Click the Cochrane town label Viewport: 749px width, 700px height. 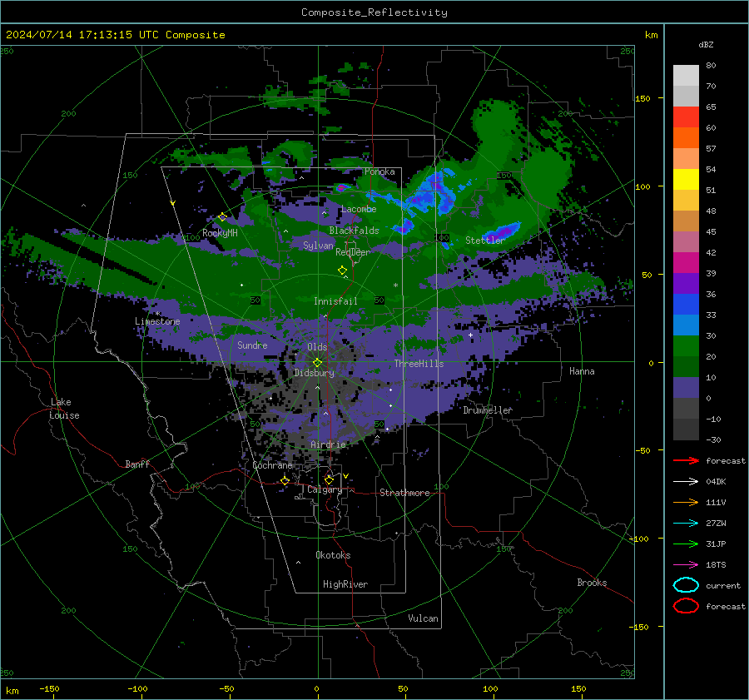click(x=272, y=465)
